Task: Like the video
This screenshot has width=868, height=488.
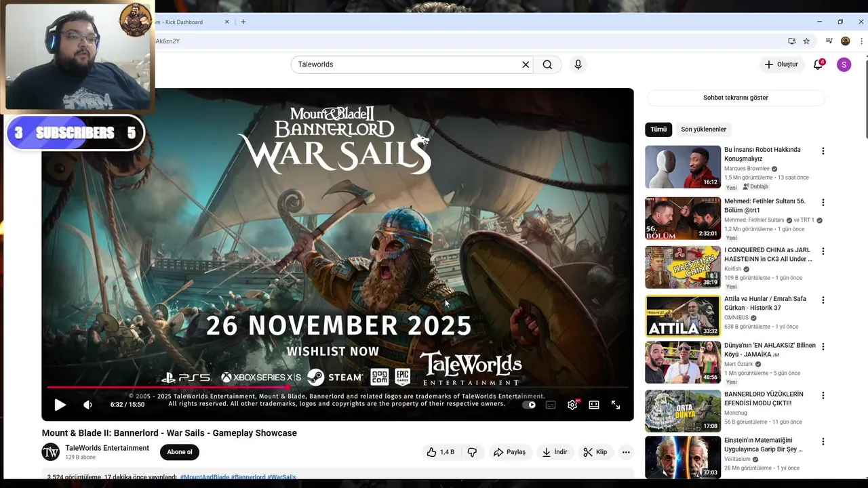Action: [x=439, y=452]
